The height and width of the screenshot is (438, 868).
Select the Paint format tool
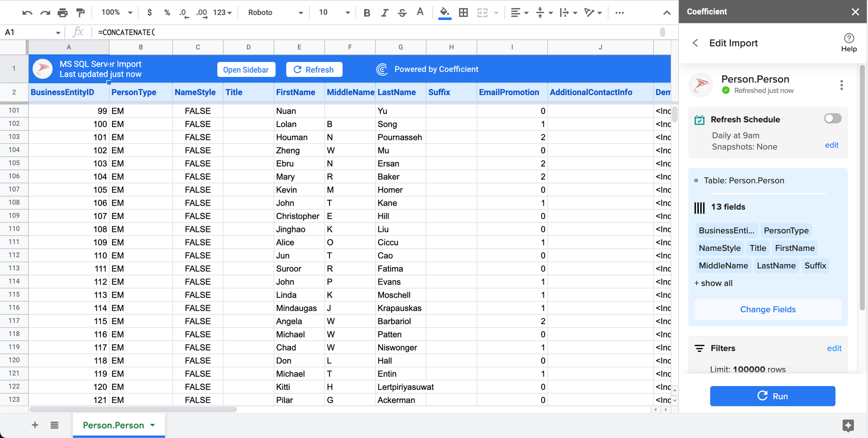(x=80, y=13)
